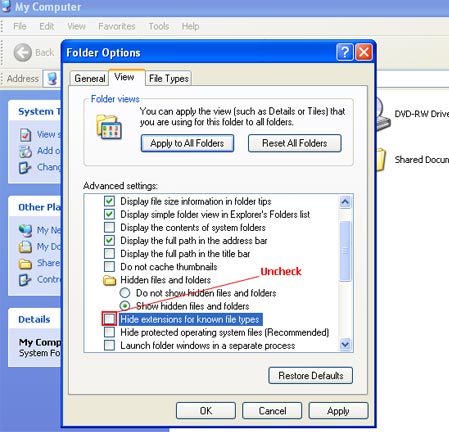Click the Folder Options help question mark button
449x432 pixels.
(x=345, y=52)
